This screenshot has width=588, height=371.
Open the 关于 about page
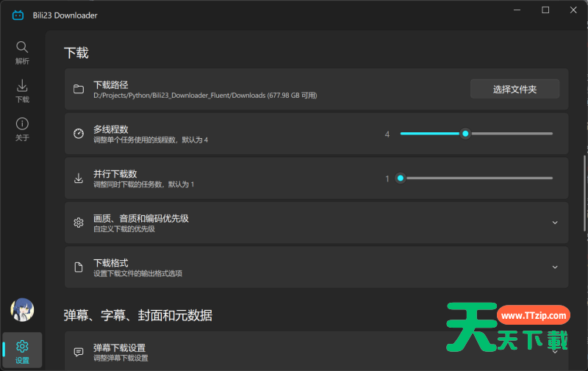point(22,129)
